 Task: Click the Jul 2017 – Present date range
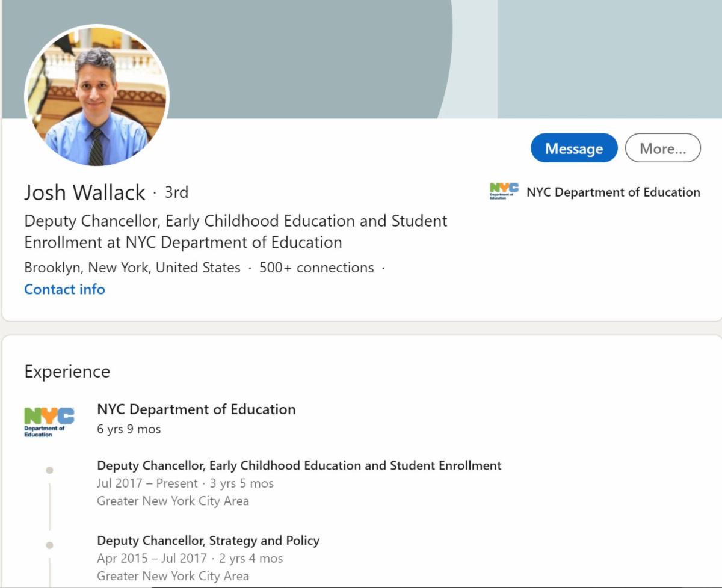coord(147,483)
